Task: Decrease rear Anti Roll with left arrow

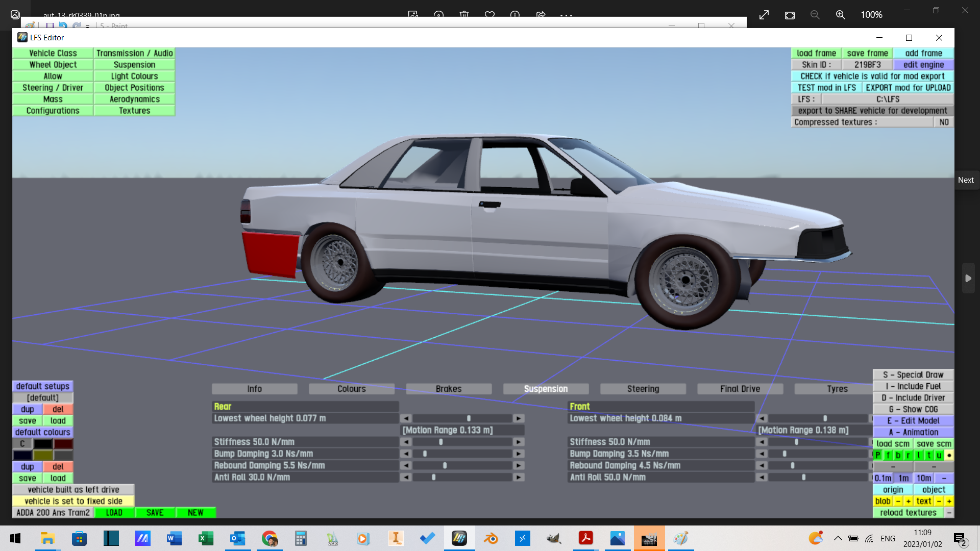Action: 406,477
